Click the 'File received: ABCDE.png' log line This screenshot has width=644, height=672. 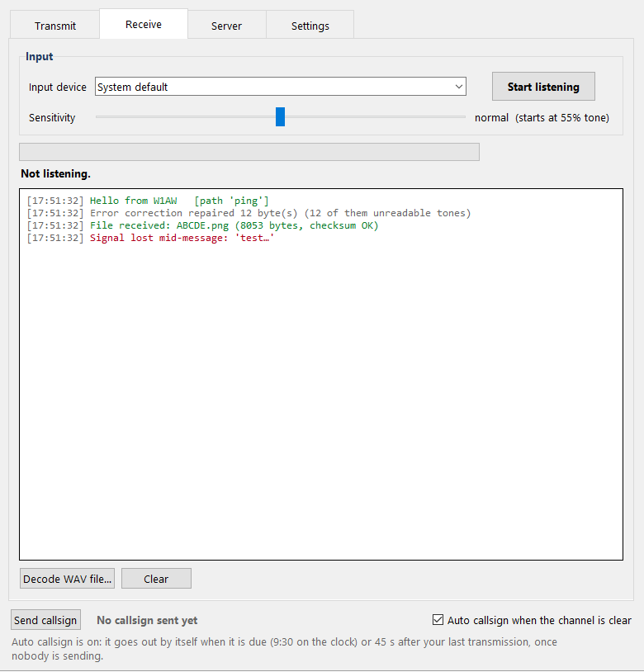[x=202, y=225]
